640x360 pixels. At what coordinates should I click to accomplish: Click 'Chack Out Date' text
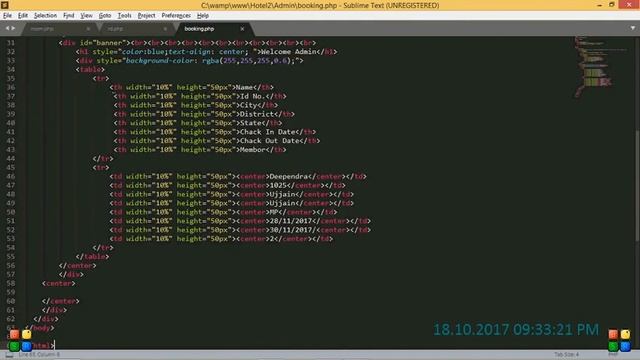tap(270, 141)
